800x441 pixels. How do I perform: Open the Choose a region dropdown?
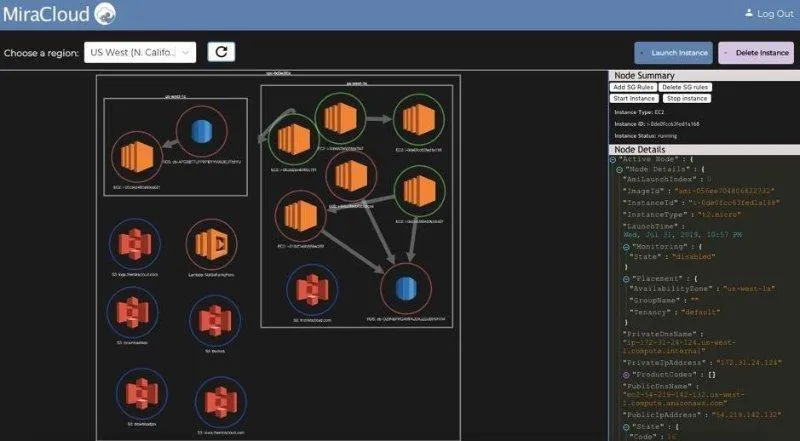pos(140,52)
